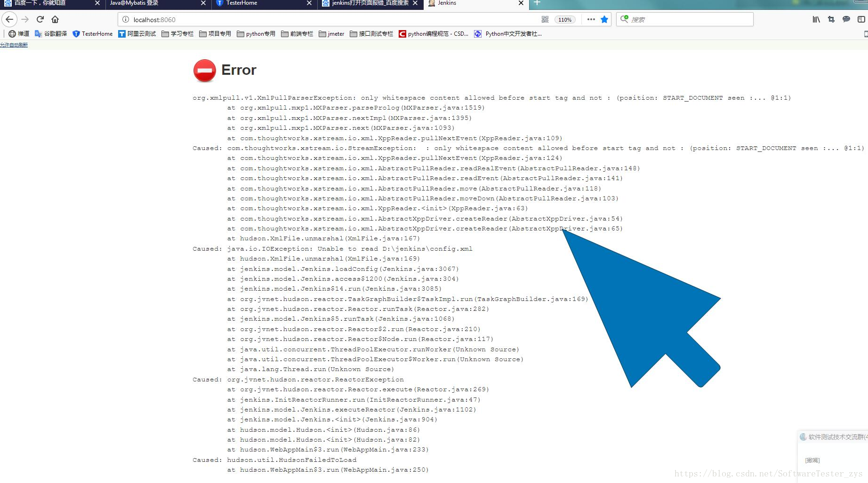Click the 'org.jvnet.hudson.reactor.ReactorException' line
Viewport: 868px width, 483px height.
(315, 380)
